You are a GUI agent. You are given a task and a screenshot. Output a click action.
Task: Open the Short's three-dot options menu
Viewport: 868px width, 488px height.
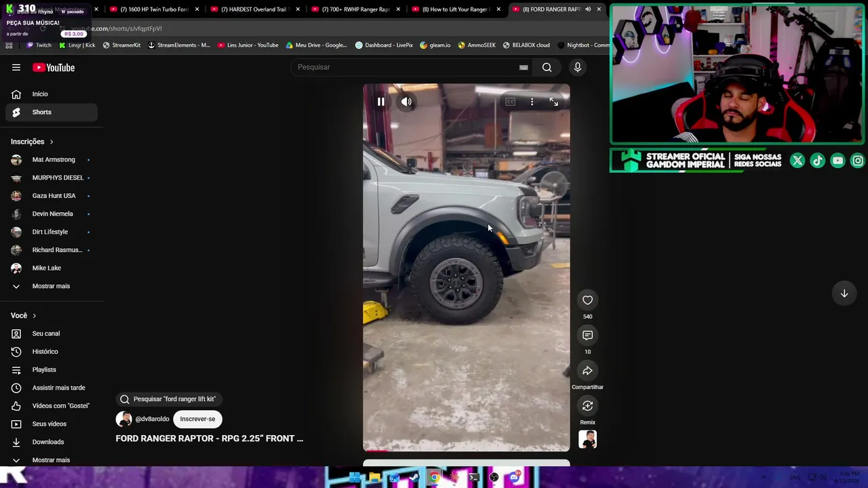532,102
